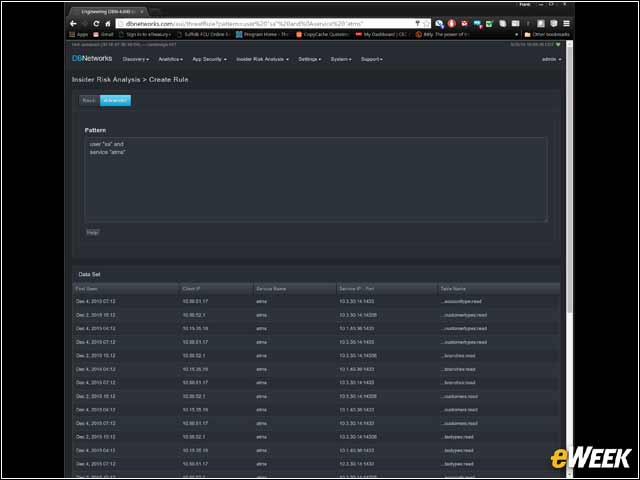The height and width of the screenshot is (480, 640).
Task: Expand the admin user dropdown
Action: [x=551, y=59]
